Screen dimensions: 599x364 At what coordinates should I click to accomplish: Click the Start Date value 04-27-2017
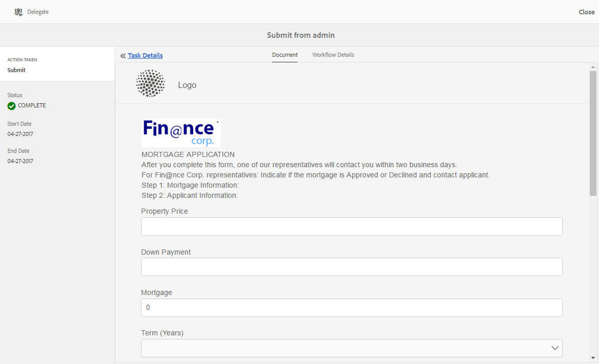click(x=20, y=134)
